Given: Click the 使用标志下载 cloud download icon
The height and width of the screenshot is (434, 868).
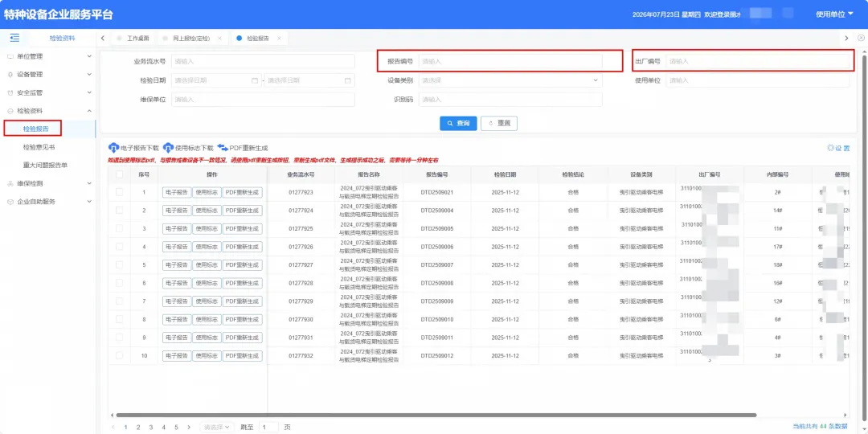Looking at the screenshot, I should pyautogui.click(x=168, y=148).
